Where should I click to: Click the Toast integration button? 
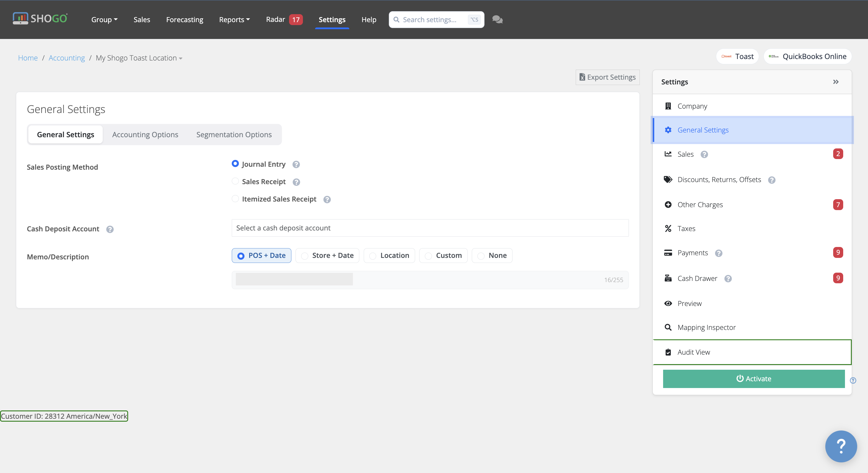click(x=737, y=56)
